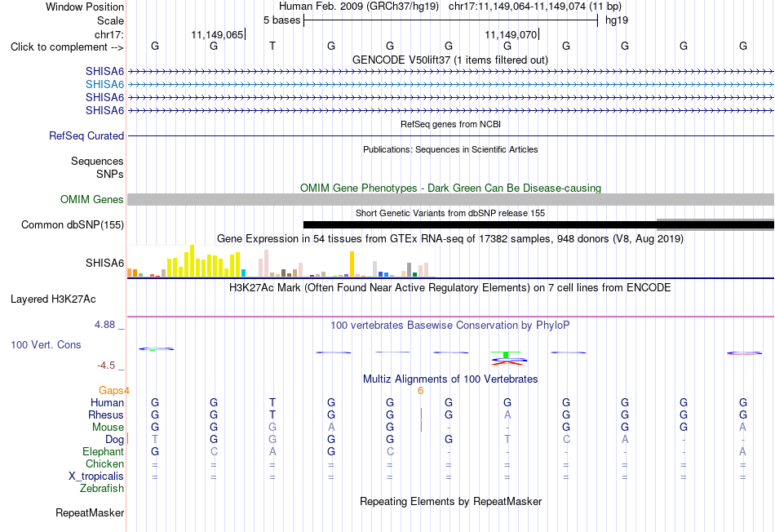Click the SHISA6 GTEx expression bar chart

coord(281,261)
